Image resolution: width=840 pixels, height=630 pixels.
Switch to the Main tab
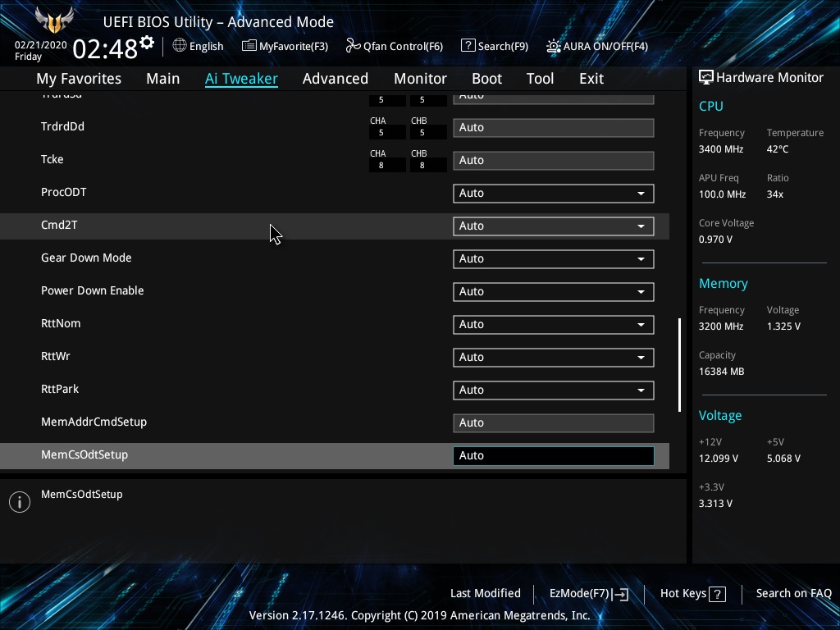[163, 78]
